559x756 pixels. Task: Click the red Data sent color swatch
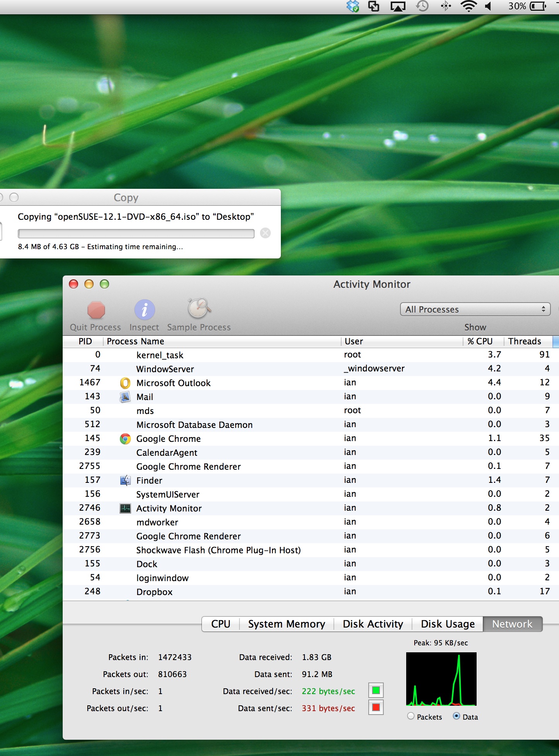pos(376,708)
